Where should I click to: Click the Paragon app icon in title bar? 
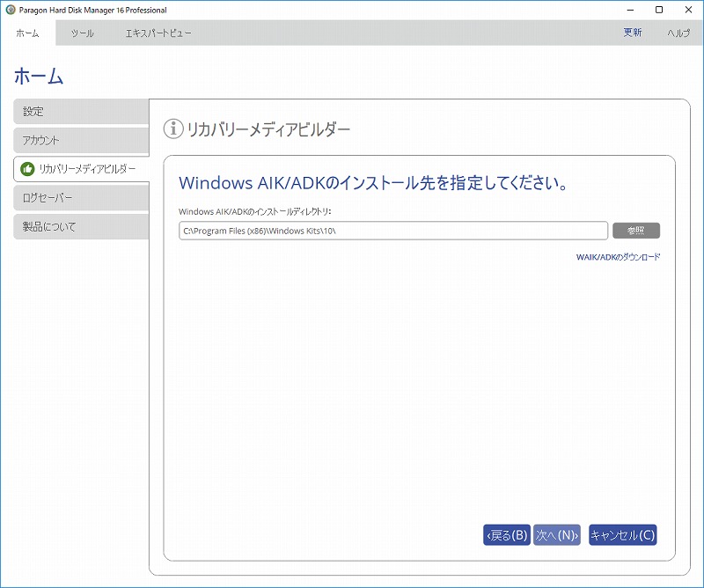(11, 10)
